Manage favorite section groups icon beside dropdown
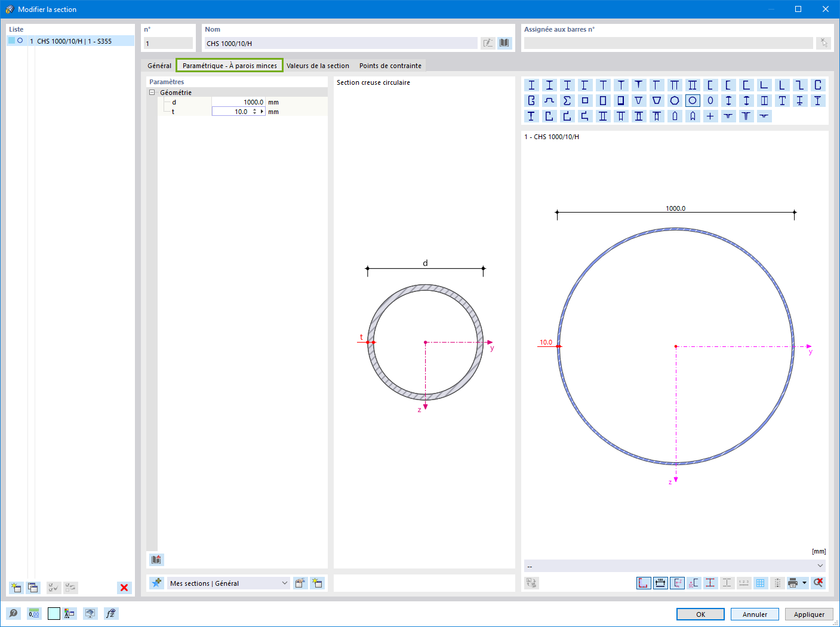The height and width of the screenshot is (627, 840). tap(300, 583)
